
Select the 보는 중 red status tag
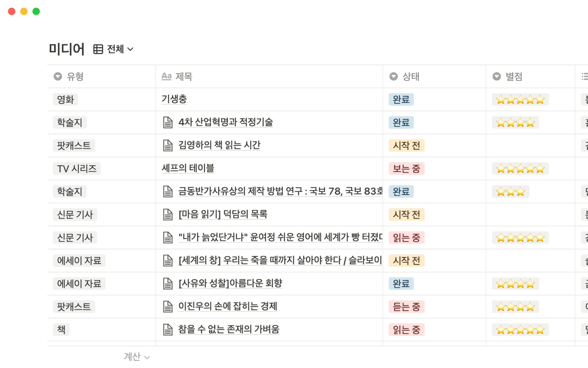click(406, 168)
